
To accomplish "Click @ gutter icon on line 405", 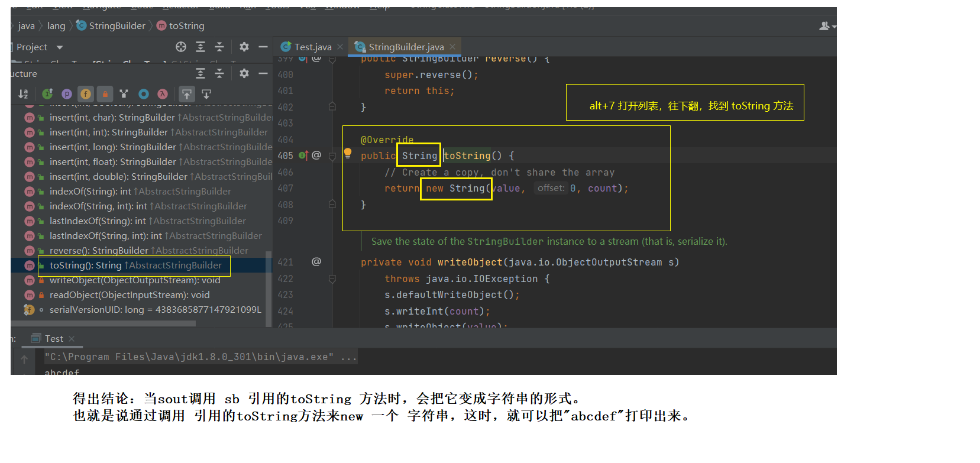I will pos(316,156).
